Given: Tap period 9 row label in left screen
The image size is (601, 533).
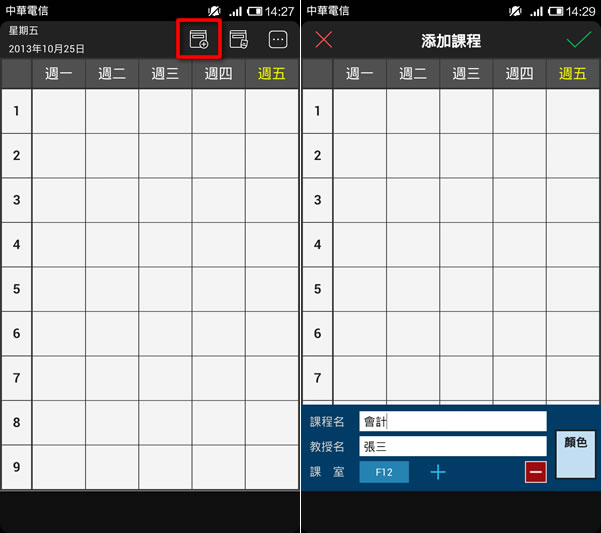Looking at the screenshot, I should [16, 467].
